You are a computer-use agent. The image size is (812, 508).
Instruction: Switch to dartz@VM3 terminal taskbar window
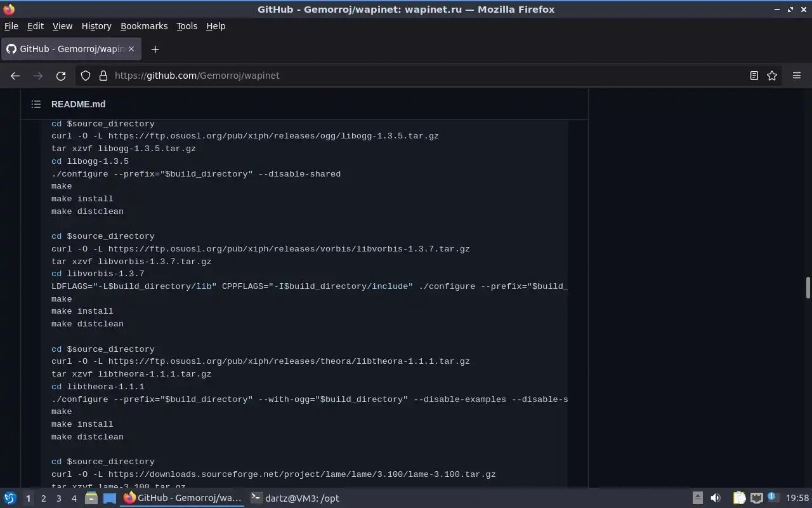[x=295, y=498]
